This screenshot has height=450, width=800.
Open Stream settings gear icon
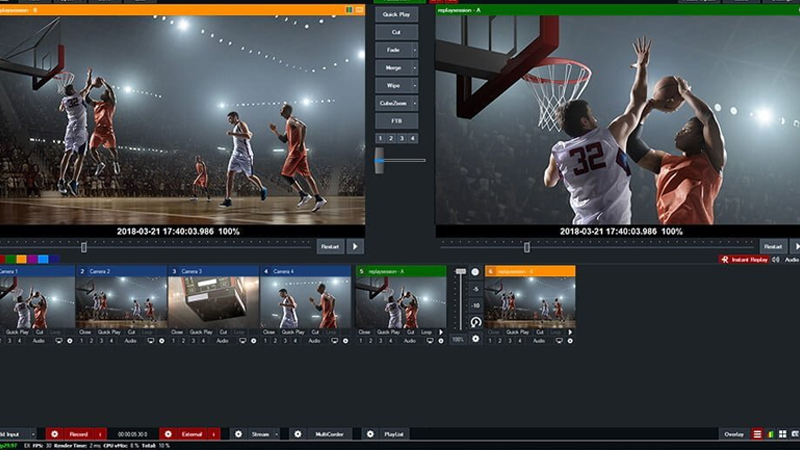239,434
